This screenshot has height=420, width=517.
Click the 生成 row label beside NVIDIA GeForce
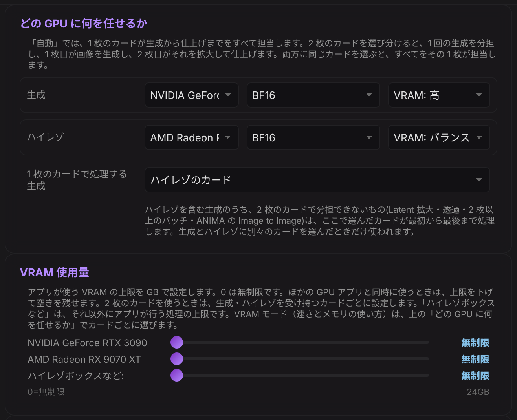[x=36, y=95]
